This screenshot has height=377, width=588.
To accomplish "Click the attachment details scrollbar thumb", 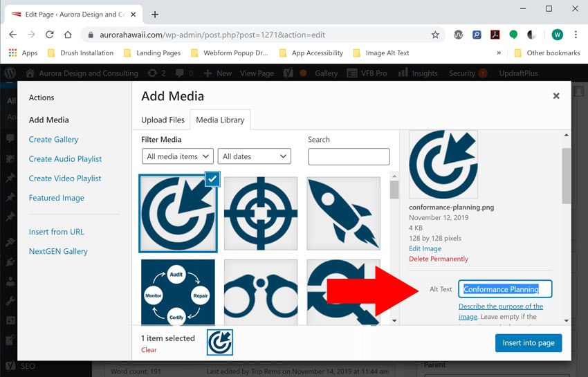I will [567, 176].
